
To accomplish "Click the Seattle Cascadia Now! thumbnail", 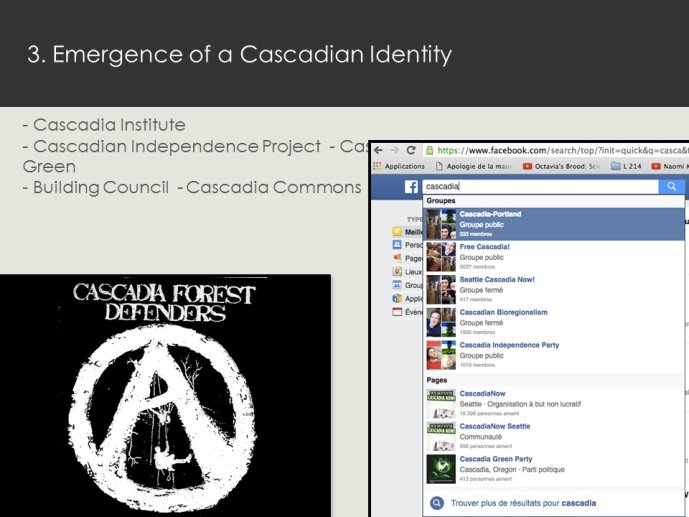I will point(441,289).
